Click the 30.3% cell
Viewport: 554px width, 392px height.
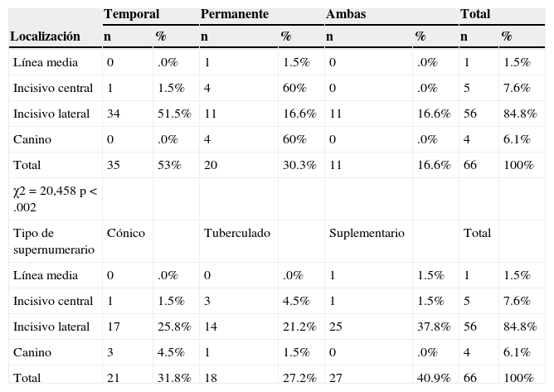299,165
